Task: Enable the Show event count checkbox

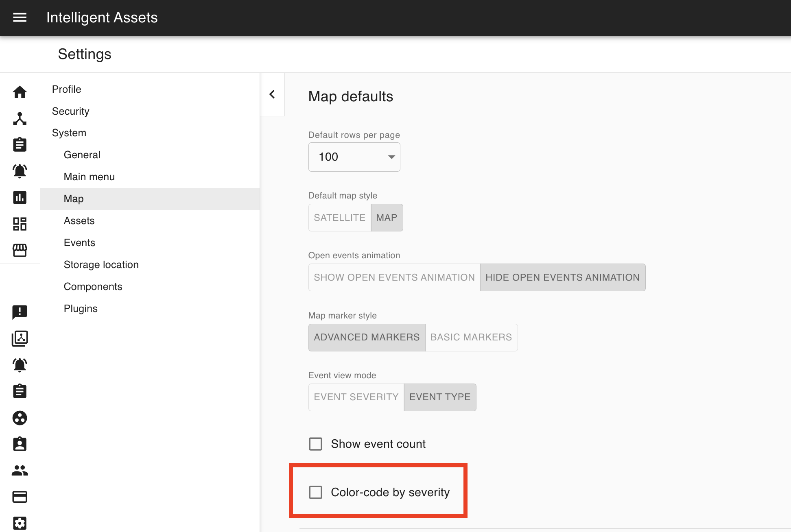Action: click(315, 444)
